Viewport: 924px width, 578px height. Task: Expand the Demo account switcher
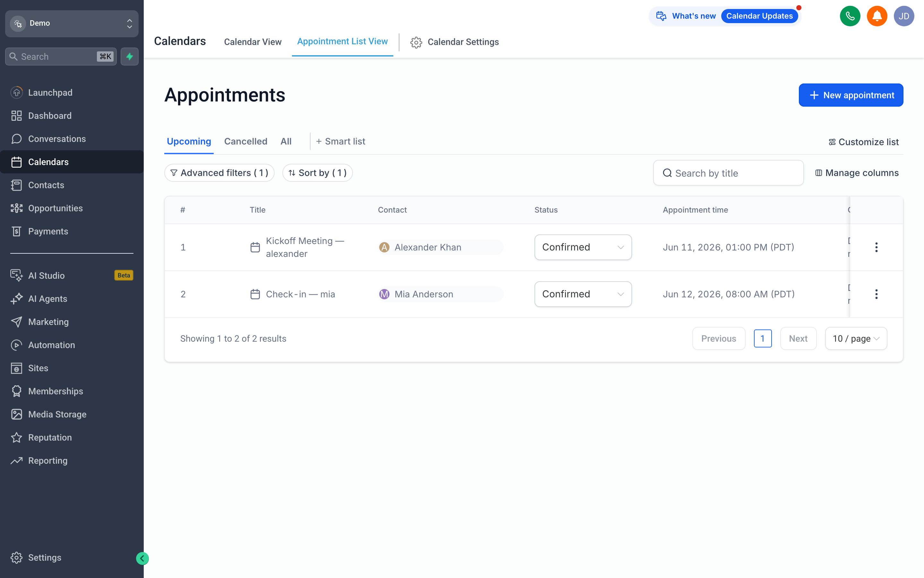[x=72, y=23]
